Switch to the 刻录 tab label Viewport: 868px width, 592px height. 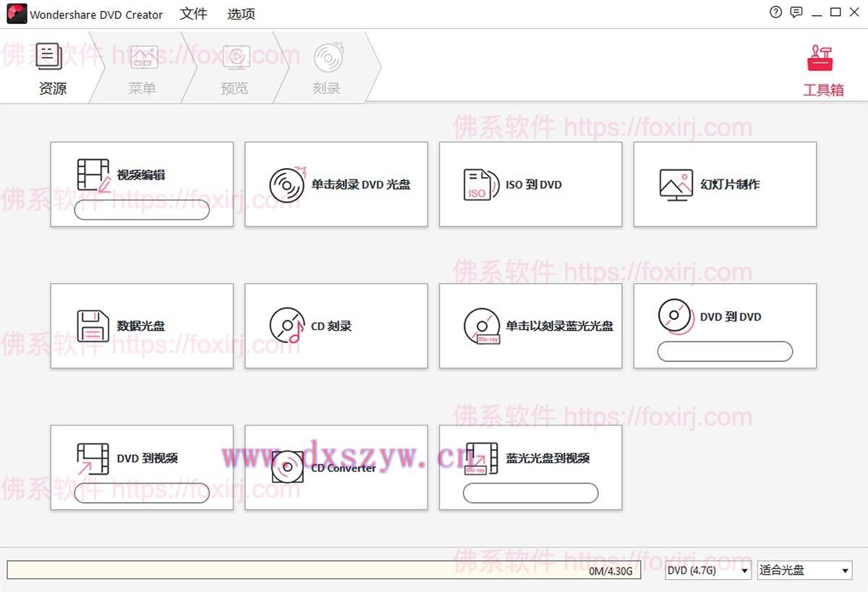pos(327,88)
